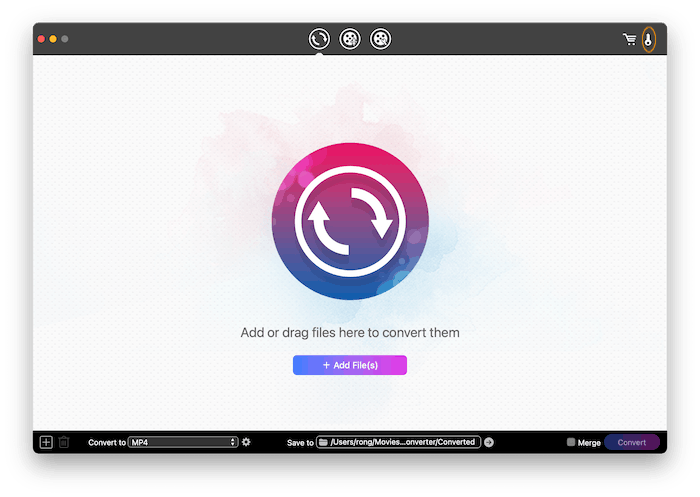Screen dimensions: 700x497
Task: Open the Convert tab icon in top bar
Action: (319, 39)
